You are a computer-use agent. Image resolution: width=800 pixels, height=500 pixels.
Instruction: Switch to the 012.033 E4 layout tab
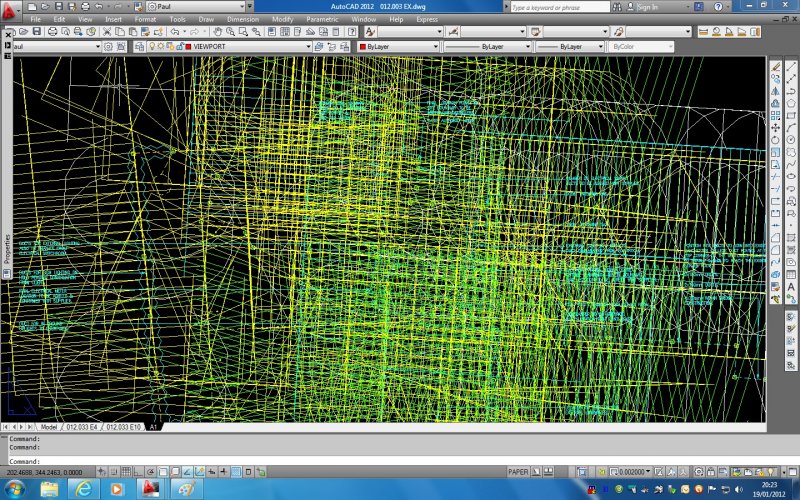pyautogui.click(x=81, y=427)
